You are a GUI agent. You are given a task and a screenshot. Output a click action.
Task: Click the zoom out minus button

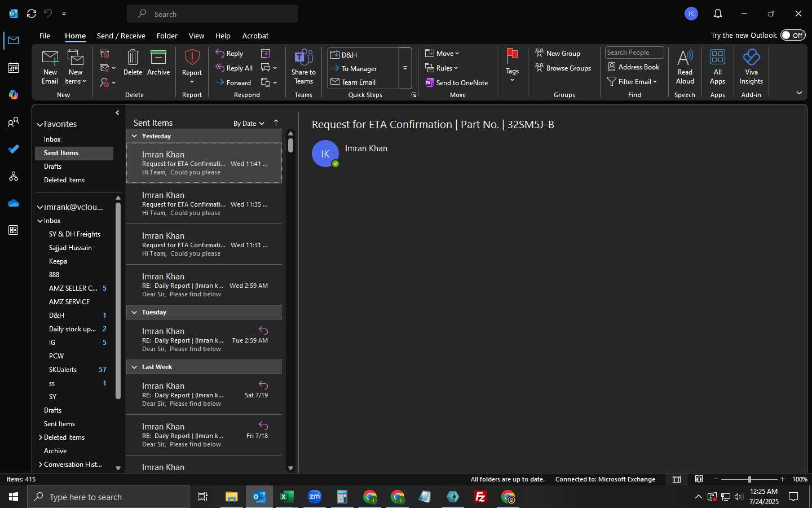coord(716,479)
